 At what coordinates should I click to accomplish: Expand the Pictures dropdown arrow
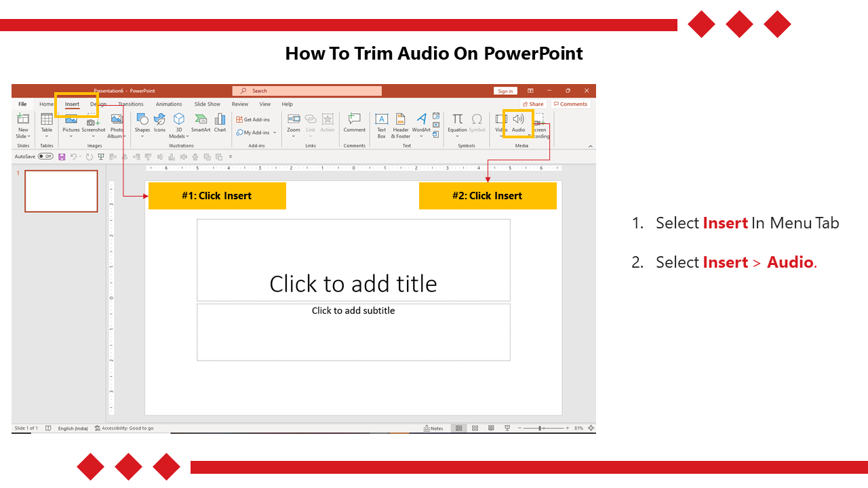[71, 136]
